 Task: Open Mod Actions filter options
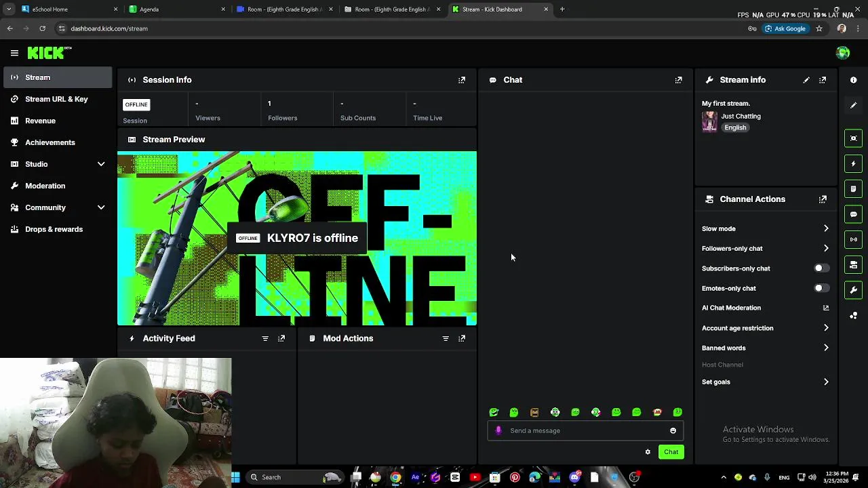point(446,338)
